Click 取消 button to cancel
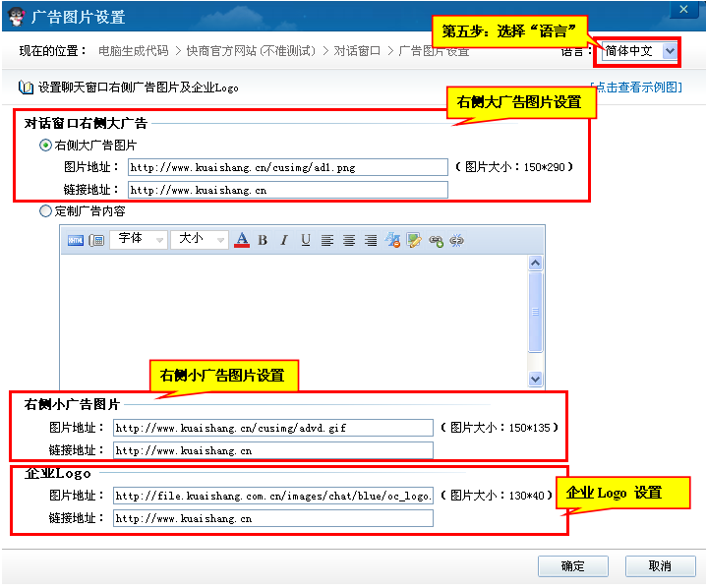This screenshot has width=706, height=588. click(660, 565)
